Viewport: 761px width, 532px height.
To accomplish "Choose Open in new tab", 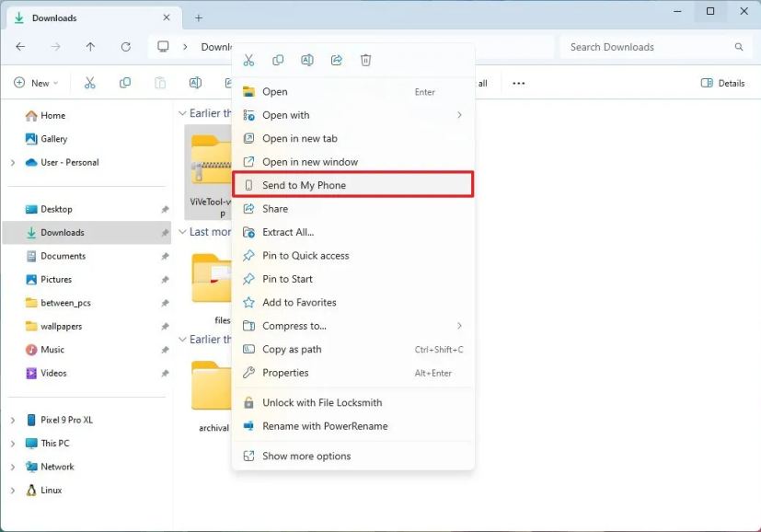I will (352, 138).
